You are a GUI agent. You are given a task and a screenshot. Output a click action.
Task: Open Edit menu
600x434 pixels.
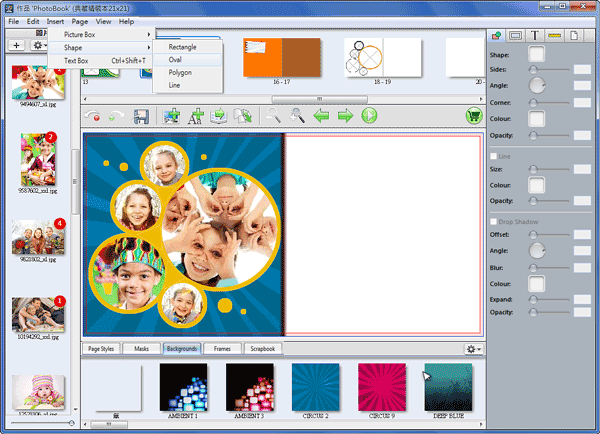coord(33,22)
